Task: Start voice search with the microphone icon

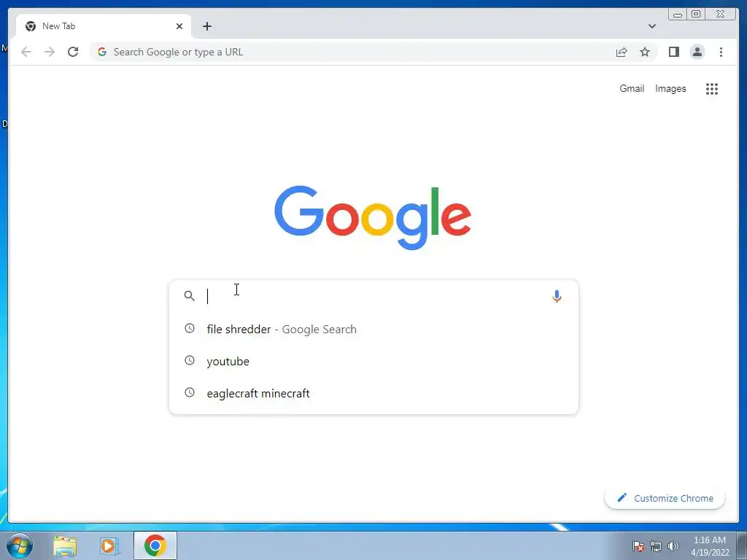Action: point(557,296)
